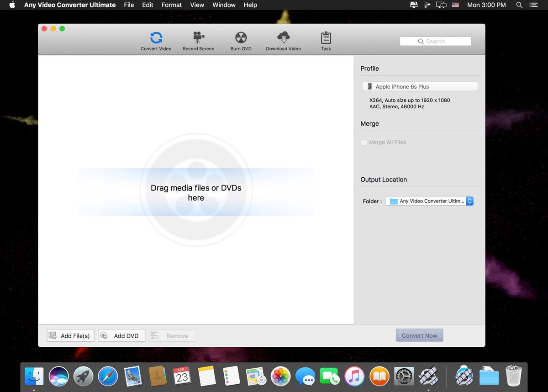548x392 pixels.
Task: Open the Task list
Action: click(x=326, y=41)
